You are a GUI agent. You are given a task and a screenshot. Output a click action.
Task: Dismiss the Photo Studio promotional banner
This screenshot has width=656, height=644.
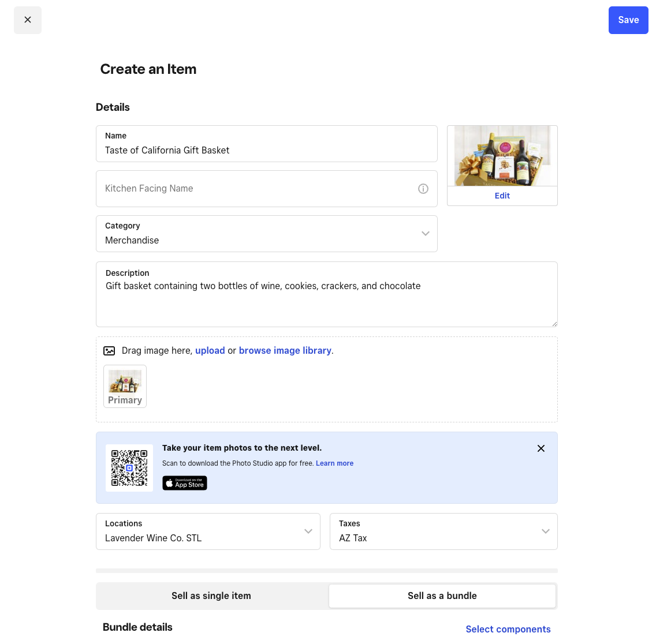pos(541,448)
